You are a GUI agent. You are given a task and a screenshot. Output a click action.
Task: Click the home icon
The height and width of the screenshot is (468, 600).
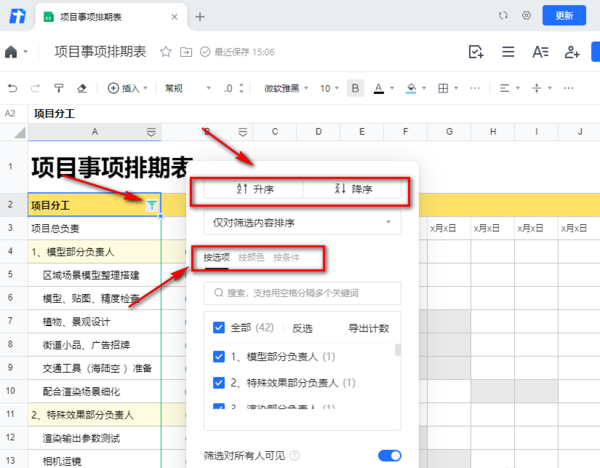(12, 52)
